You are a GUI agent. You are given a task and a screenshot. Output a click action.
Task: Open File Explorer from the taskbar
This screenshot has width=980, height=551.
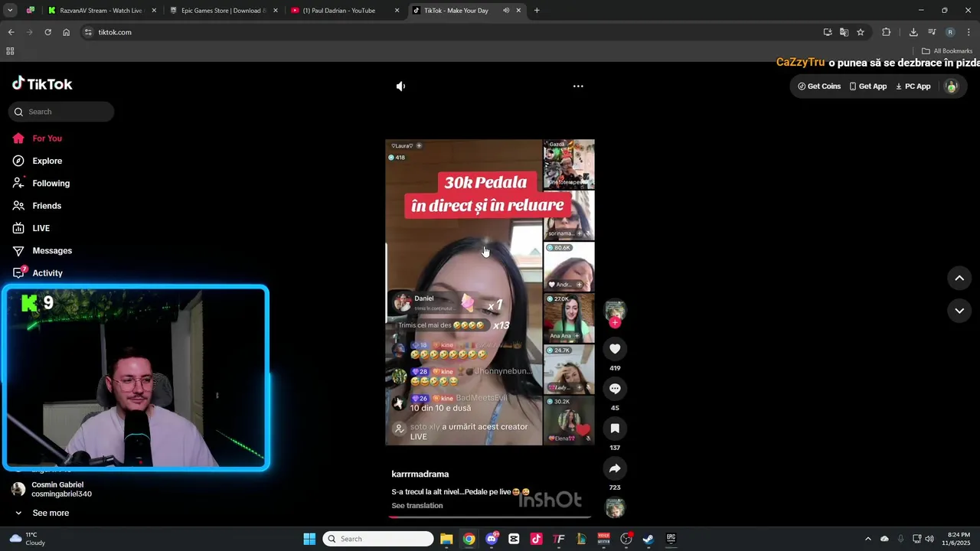(446, 539)
